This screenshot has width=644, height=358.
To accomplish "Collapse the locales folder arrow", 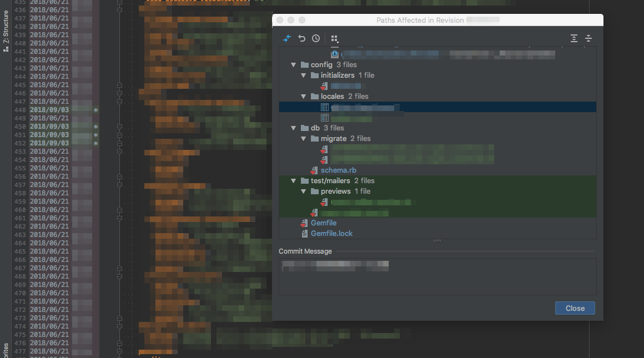I will (x=304, y=97).
